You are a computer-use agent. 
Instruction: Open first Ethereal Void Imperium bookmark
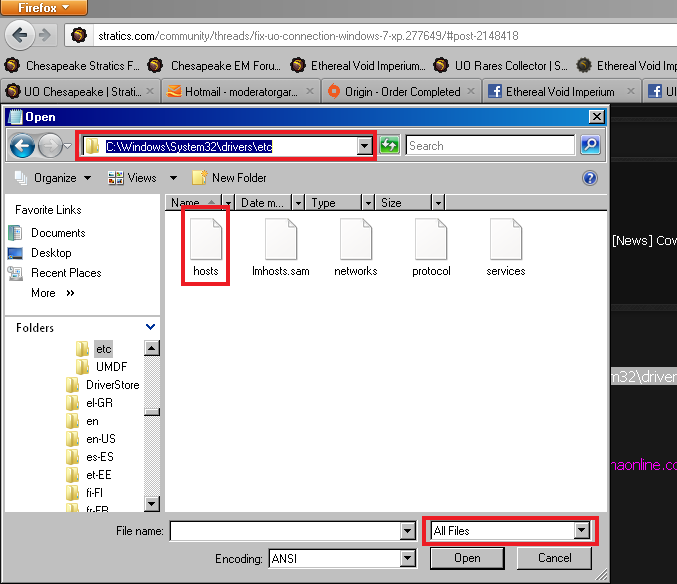point(357,66)
